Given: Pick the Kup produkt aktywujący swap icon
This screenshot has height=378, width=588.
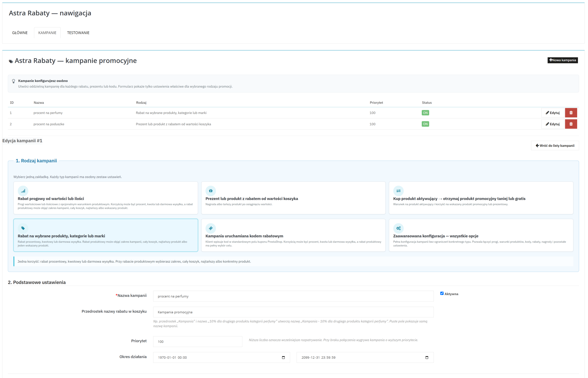Looking at the screenshot, I should (x=398, y=191).
